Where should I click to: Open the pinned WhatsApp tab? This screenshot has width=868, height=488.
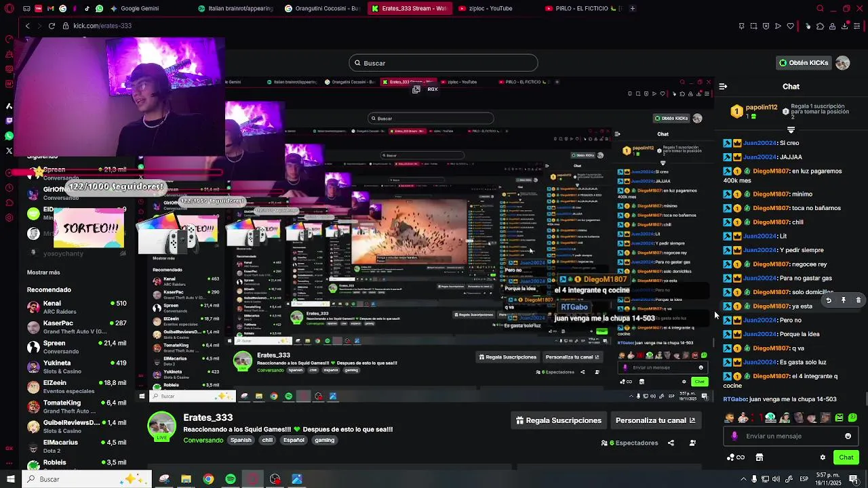click(x=100, y=8)
